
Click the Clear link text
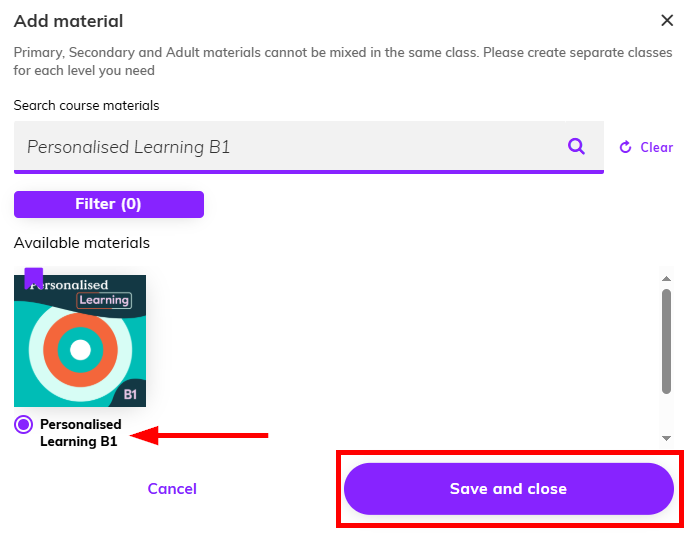point(656,147)
